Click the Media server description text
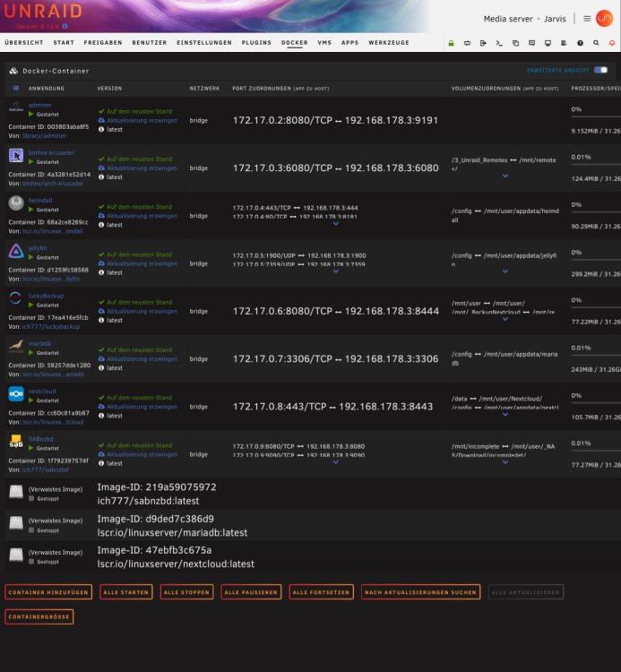This screenshot has width=621, height=672. tap(508, 19)
